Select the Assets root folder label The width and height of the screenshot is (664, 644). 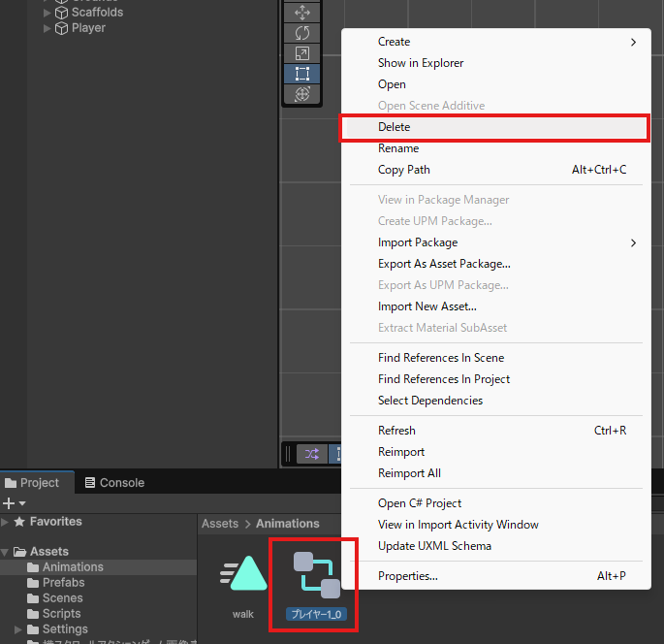(49, 552)
